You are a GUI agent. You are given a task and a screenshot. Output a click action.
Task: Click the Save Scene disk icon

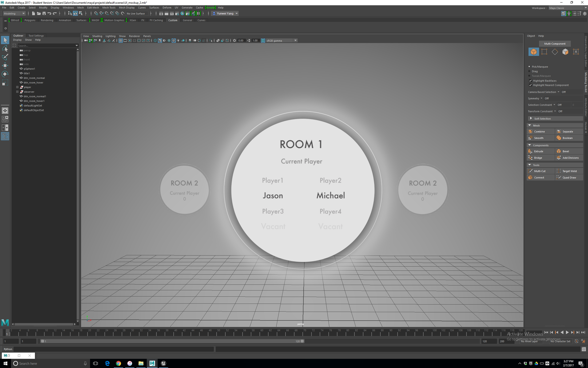44,13
